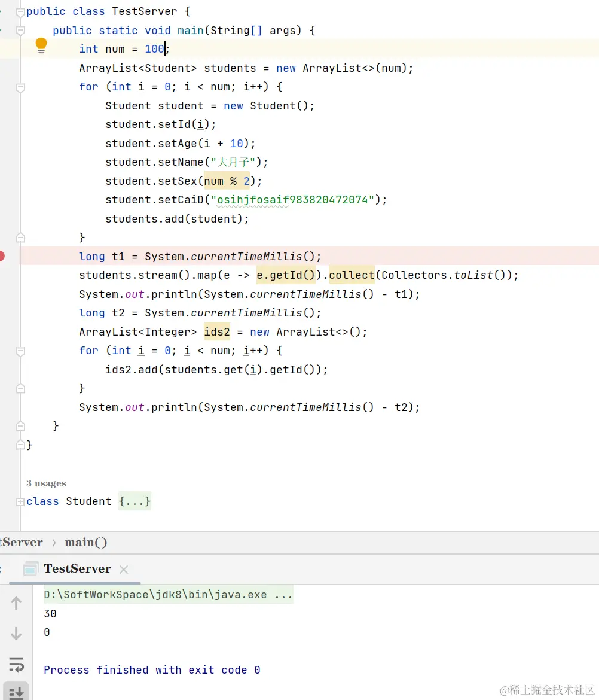The width and height of the screenshot is (599, 700).
Task: Fold at the TestServer class closing brace marker
Action: pyautogui.click(x=20, y=445)
